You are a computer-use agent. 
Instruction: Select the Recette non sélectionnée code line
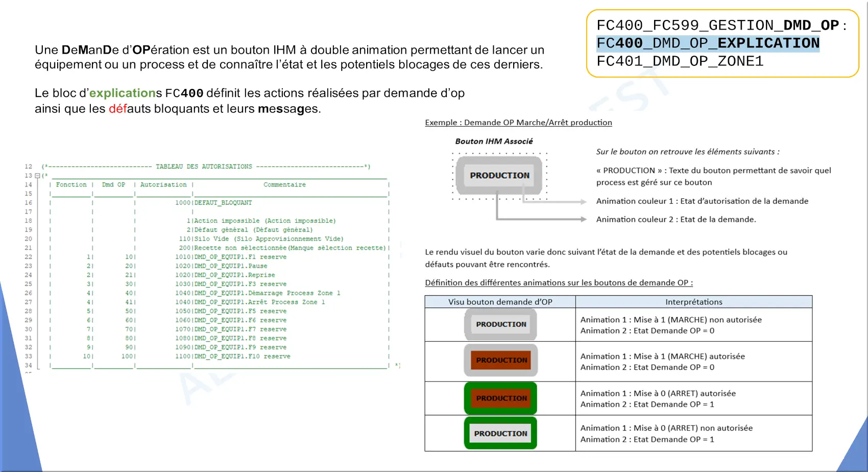tap(282, 248)
